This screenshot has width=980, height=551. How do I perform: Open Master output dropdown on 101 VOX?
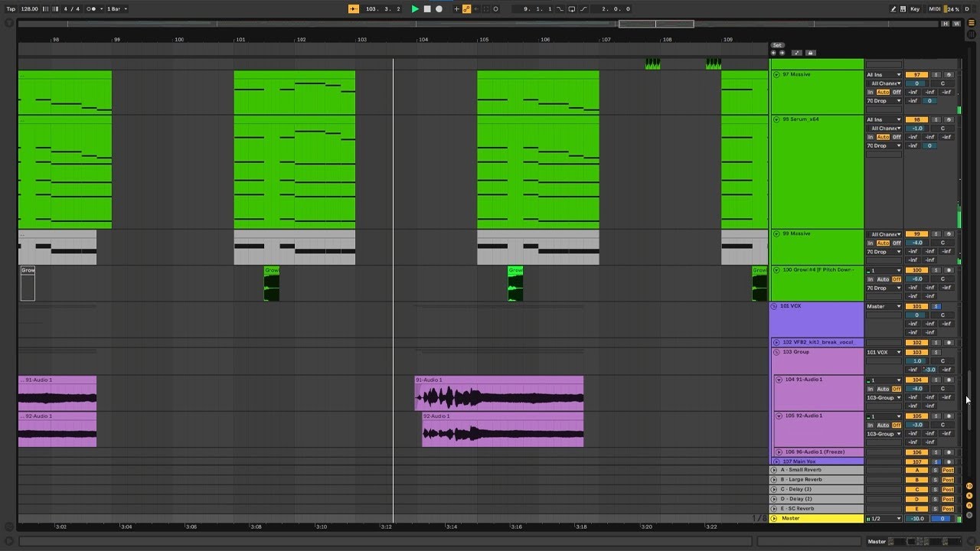click(x=884, y=306)
